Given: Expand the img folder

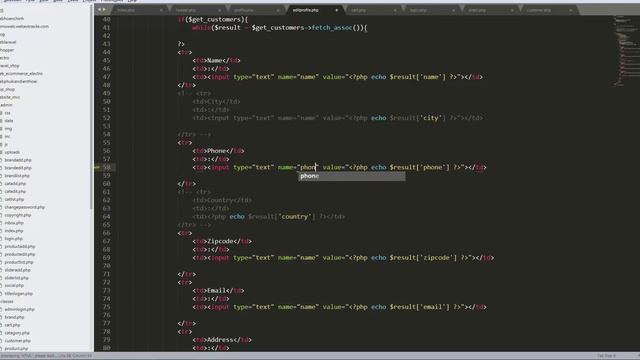Looking at the screenshot, I should coord(8,129).
